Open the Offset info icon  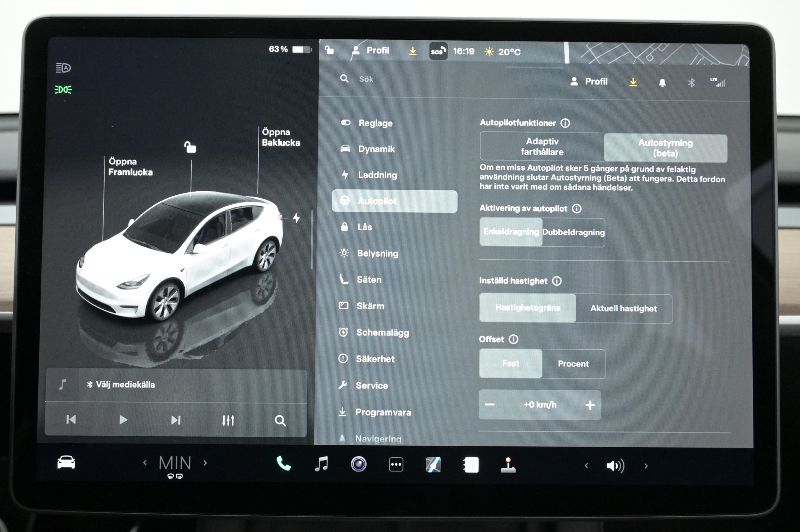(514, 339)
